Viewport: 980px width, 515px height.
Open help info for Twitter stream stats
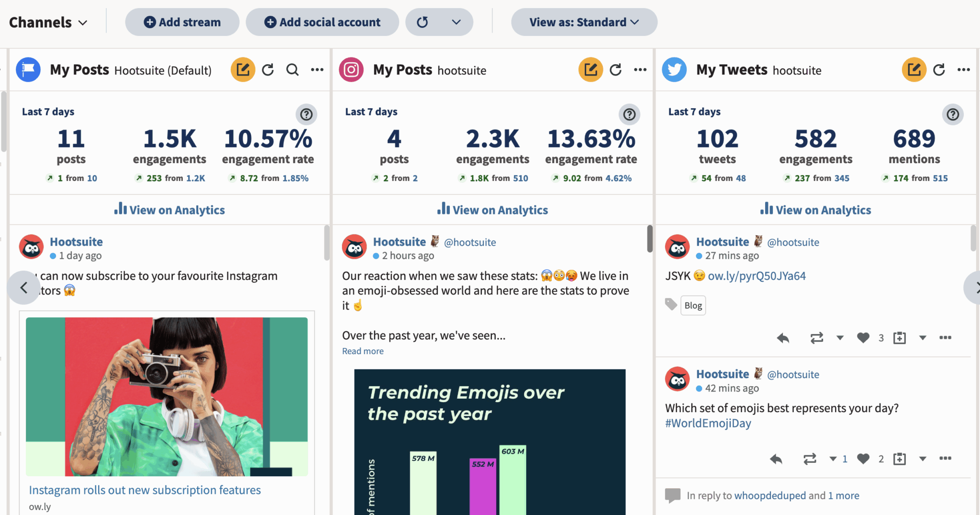coord(953,114)
